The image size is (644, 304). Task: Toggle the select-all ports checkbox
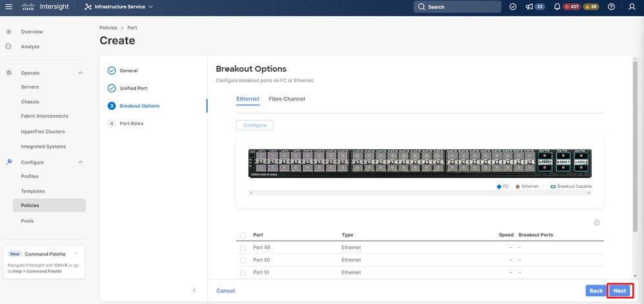tap(243, 235)
